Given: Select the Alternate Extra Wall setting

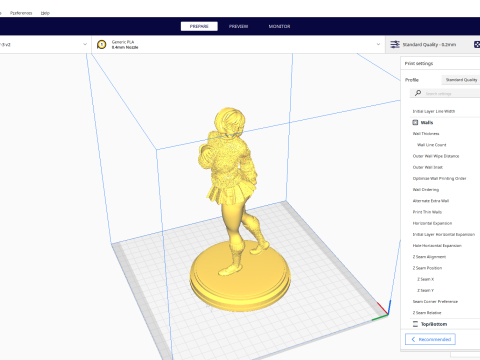Looking at the screenshot, I should pyautogui.click(x=431, y=201).
